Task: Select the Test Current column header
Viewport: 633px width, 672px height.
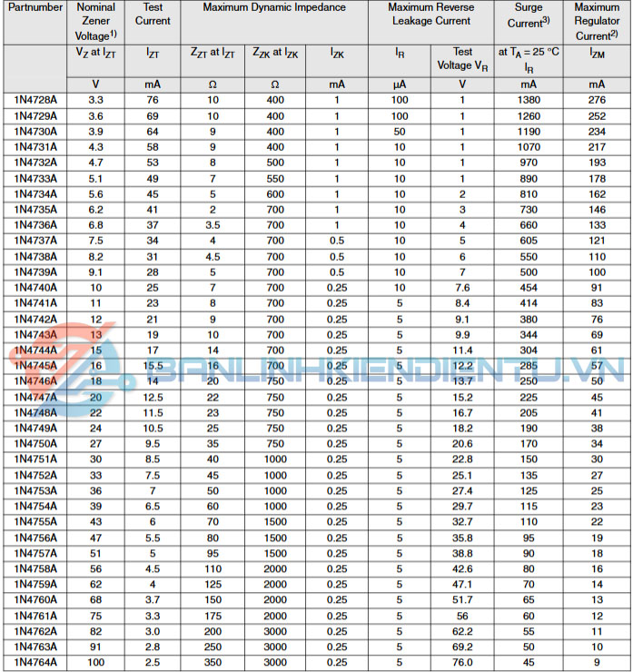Action: (153, 15)
